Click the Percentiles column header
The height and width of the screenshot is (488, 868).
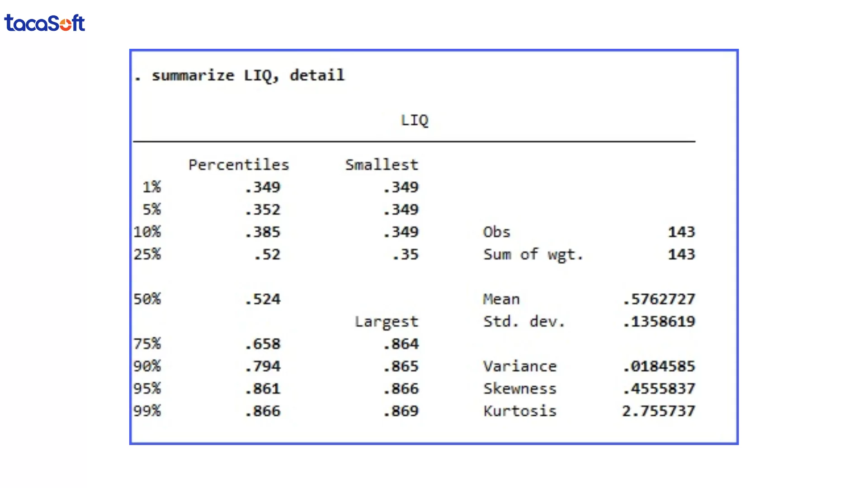238,165
